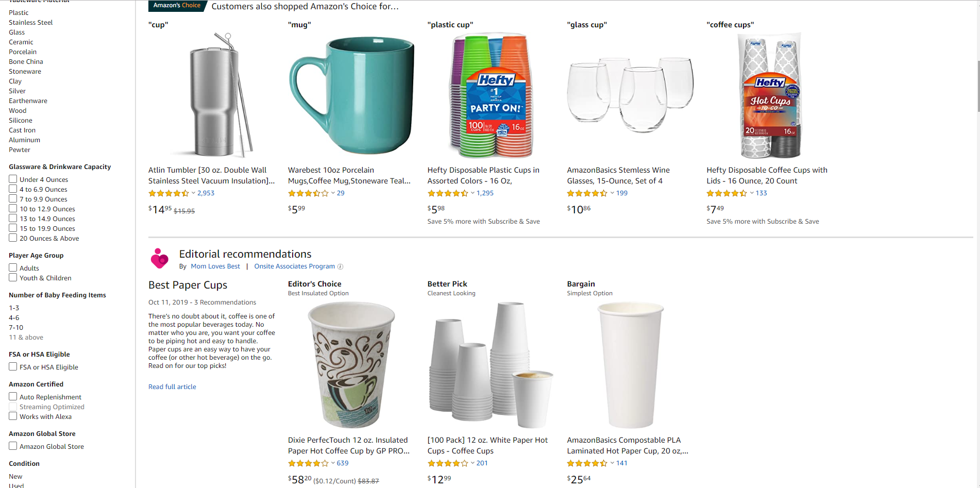
Task: Click the Hefty Party On cups image
Action: pos(491,95)
